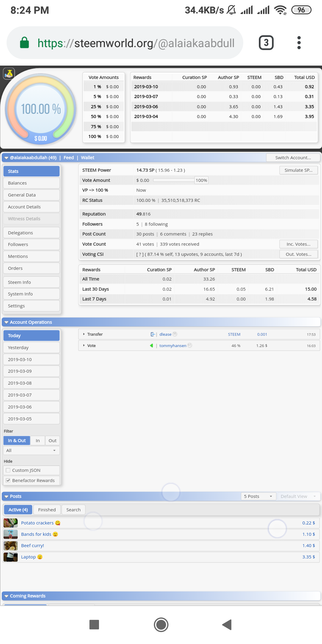Image resolution: width=322 pixels, height=644 pixels.
Task: Open the General Data tab
Action: tap(31, 195)
